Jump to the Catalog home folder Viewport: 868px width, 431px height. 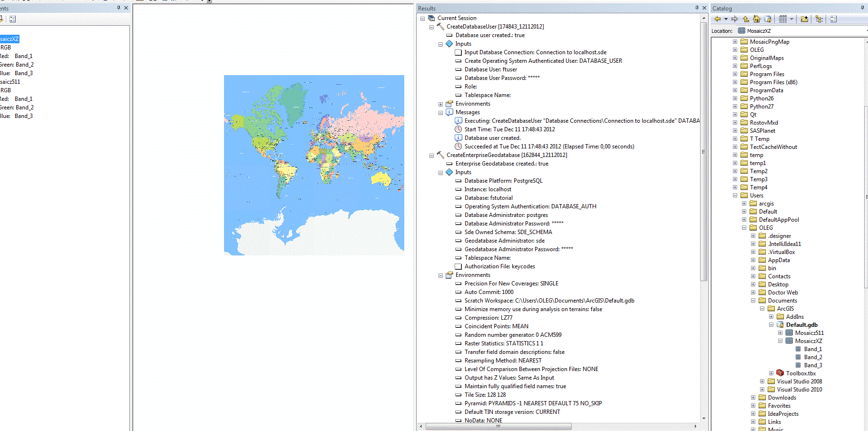[x=757, y=19]
